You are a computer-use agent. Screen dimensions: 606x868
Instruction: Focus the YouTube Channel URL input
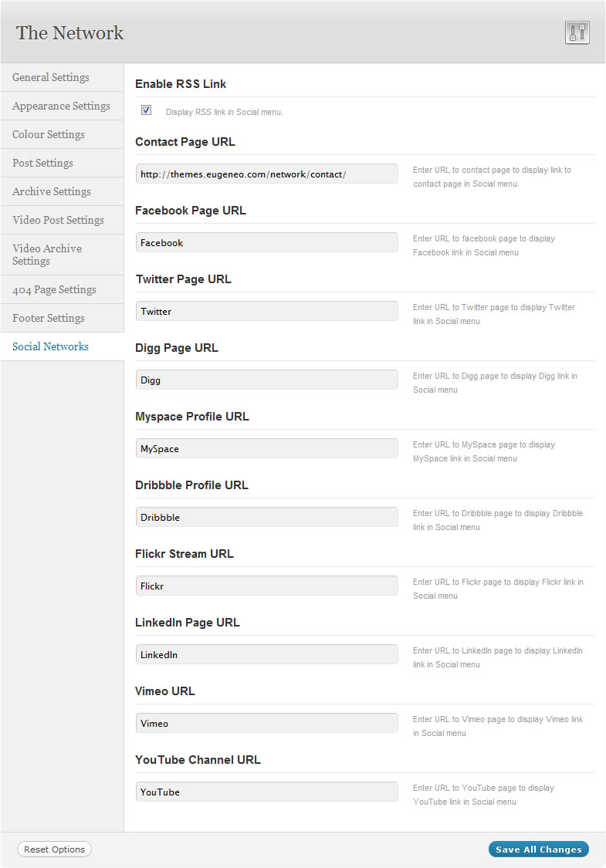[266, 792]
